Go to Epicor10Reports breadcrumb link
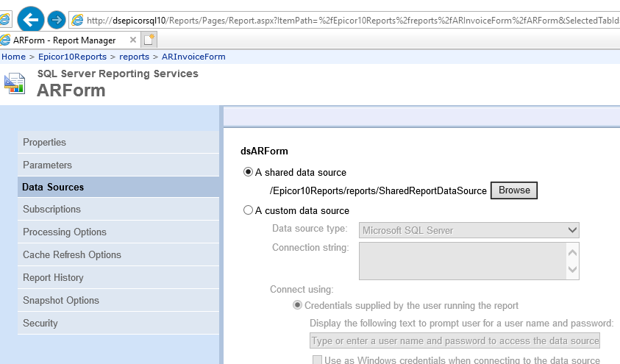620x364 pixels. click(x=72, y=57)
